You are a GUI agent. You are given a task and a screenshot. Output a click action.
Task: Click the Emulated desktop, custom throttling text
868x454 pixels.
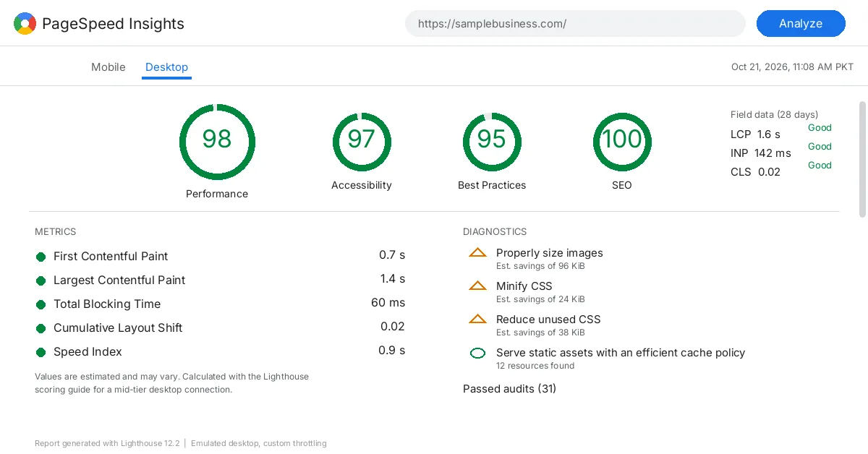coord(259,443)
